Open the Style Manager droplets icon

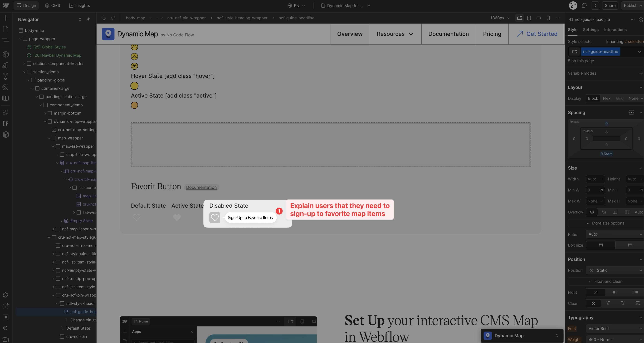6,76
